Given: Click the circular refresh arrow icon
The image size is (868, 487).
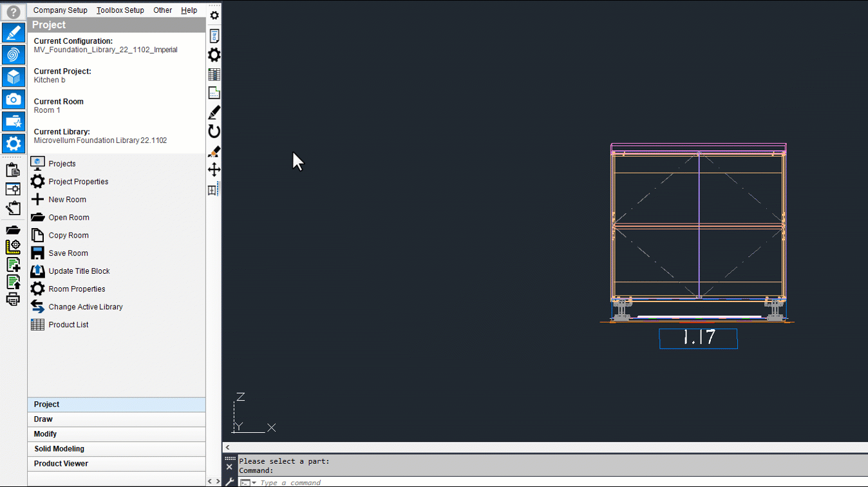Looking at the screenshot, I should pyautogui.click(x=214, y=131).
